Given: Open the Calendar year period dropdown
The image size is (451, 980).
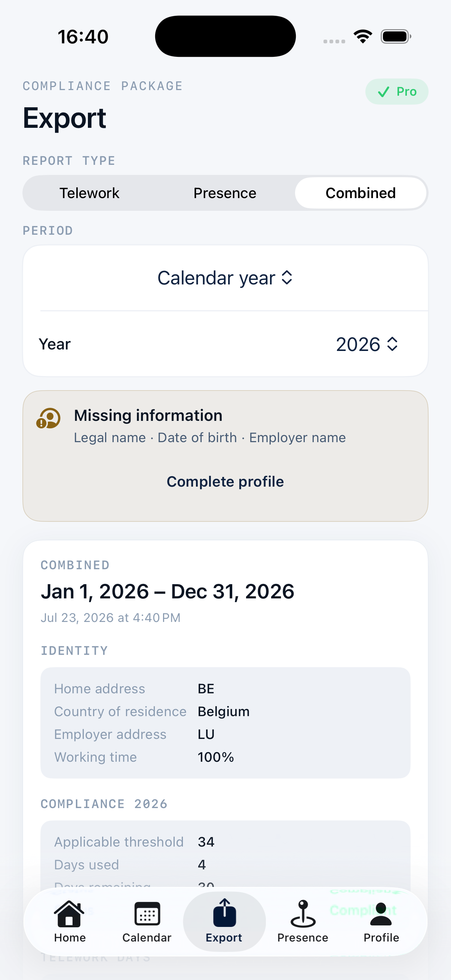Looking at the screenshot, I should coord(225,278).
